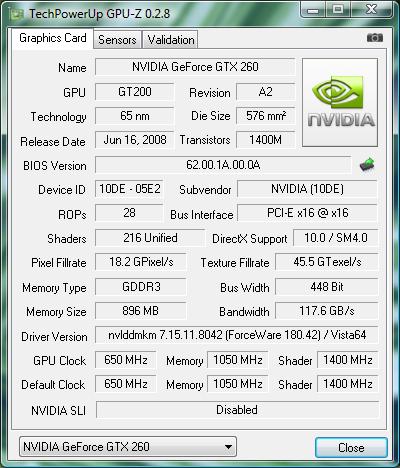400x468 pixels.
Task: Click the BIOS Version label
Action: [55, 166]
